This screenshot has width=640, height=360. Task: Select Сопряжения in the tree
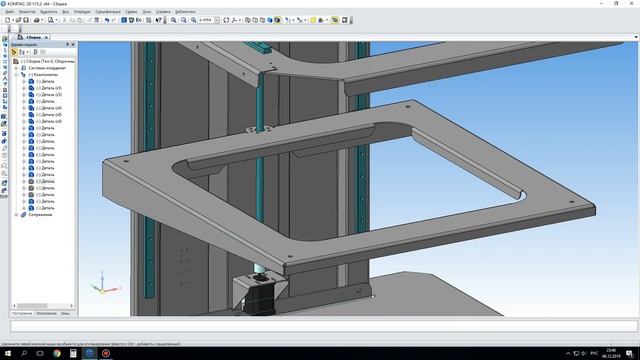pos(40,214)
